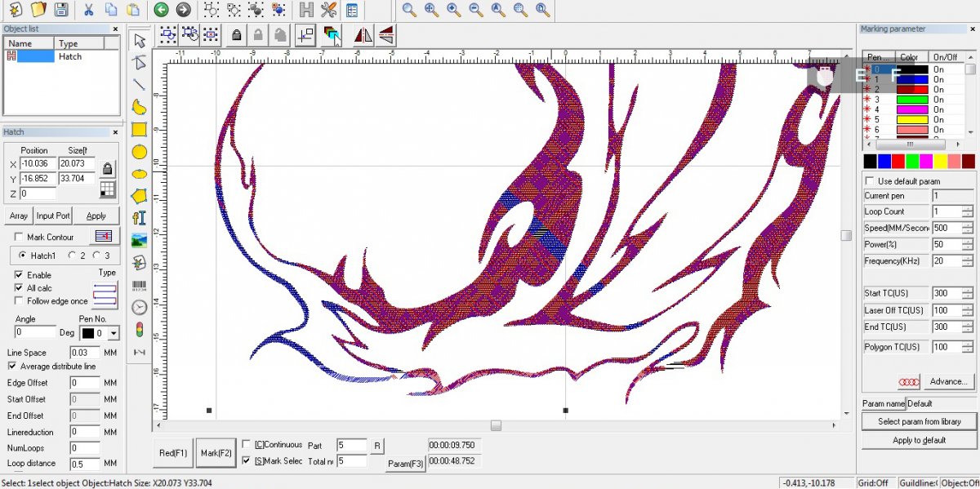
Task: Select the rectangle drawing tool
Action: pyautogui.click(x=140, y=129)
